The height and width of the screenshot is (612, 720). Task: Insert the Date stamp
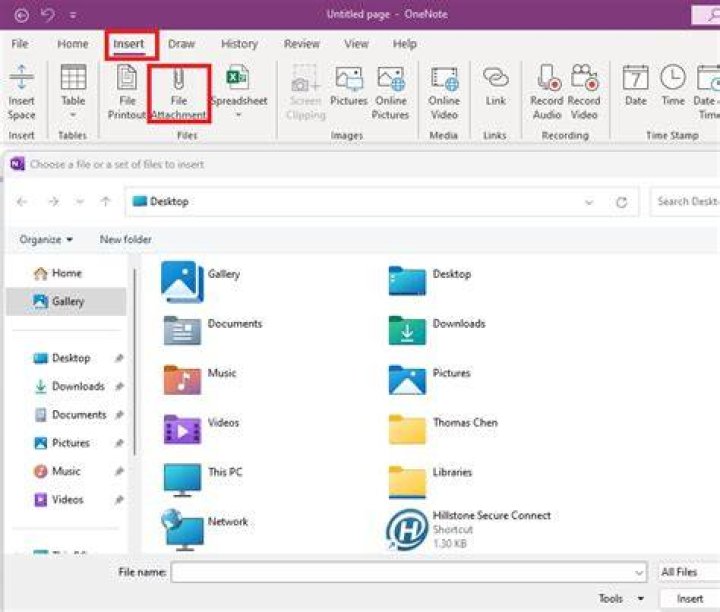(x=636, y=86)
